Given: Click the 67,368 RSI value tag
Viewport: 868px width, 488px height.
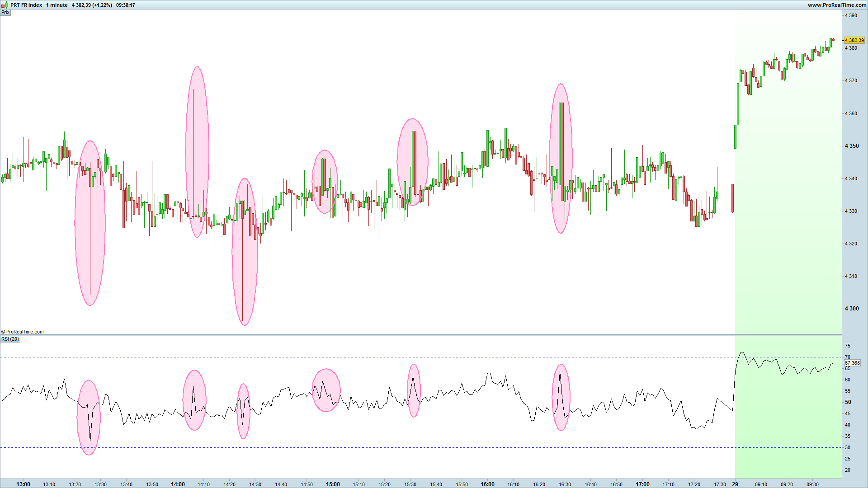Looking at the screenshot, I should pos(852,363).
